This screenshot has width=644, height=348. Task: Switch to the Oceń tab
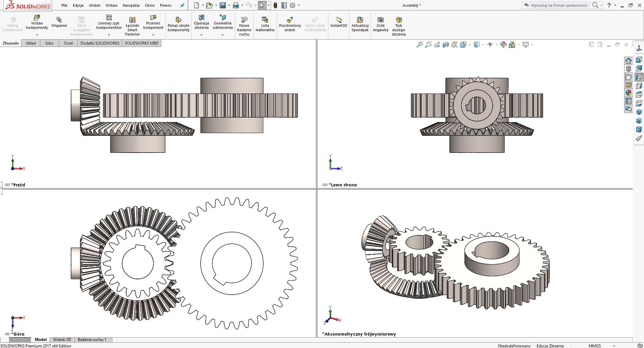tap(68, 43)
